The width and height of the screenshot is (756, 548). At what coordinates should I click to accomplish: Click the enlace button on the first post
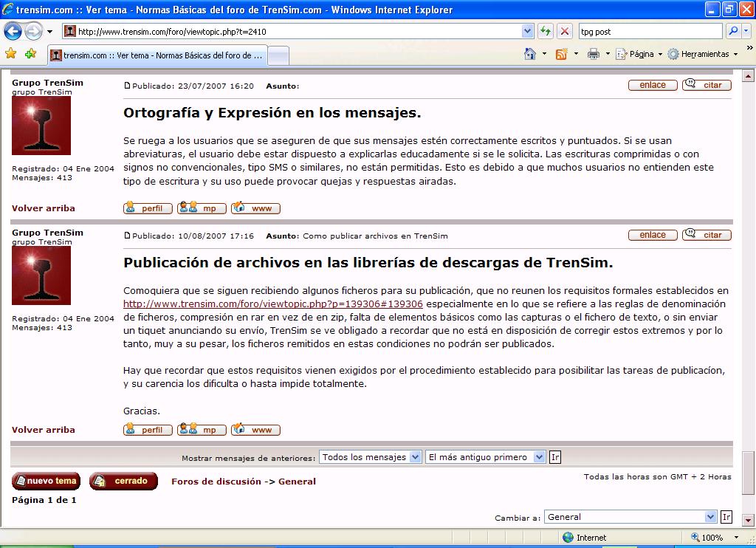coord(652,85)
